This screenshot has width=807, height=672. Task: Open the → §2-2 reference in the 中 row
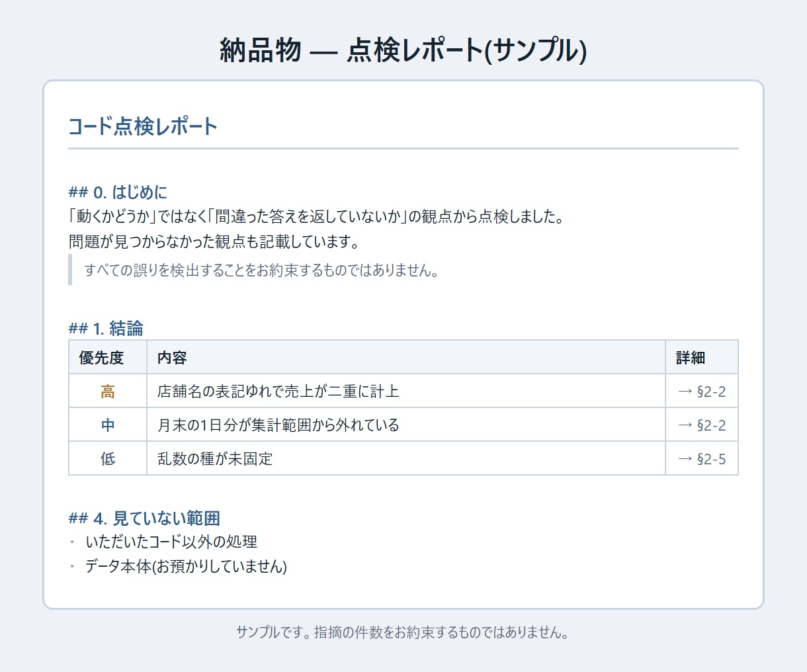coord(702,425)
